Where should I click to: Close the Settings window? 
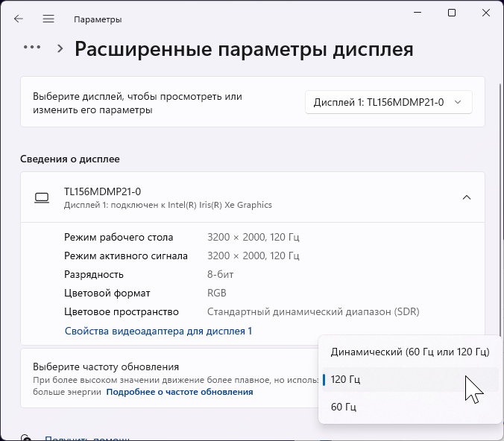(x=486, y=13)
